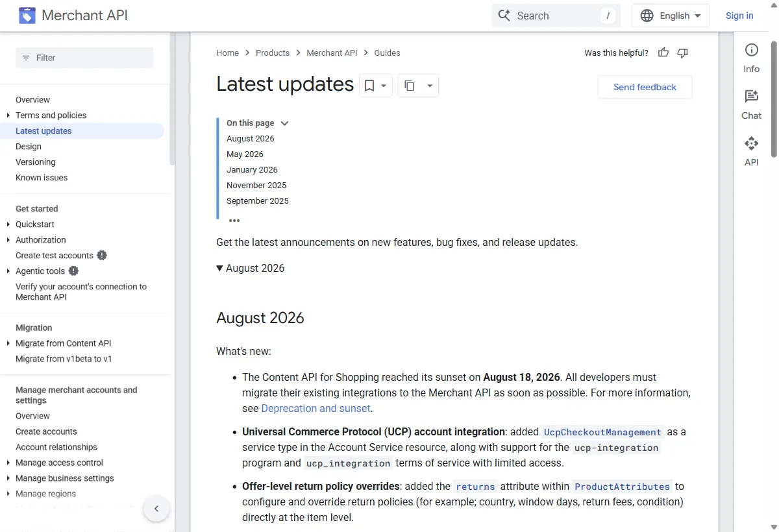Click Sign in link

[x=739, y=16]
